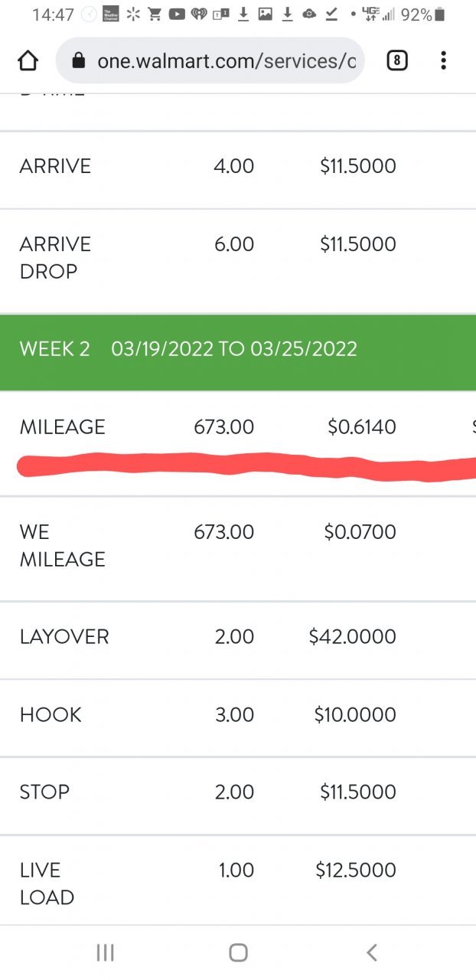Tap the Walmart spark notification icon
476x980 pixels.
pos(133,15)
